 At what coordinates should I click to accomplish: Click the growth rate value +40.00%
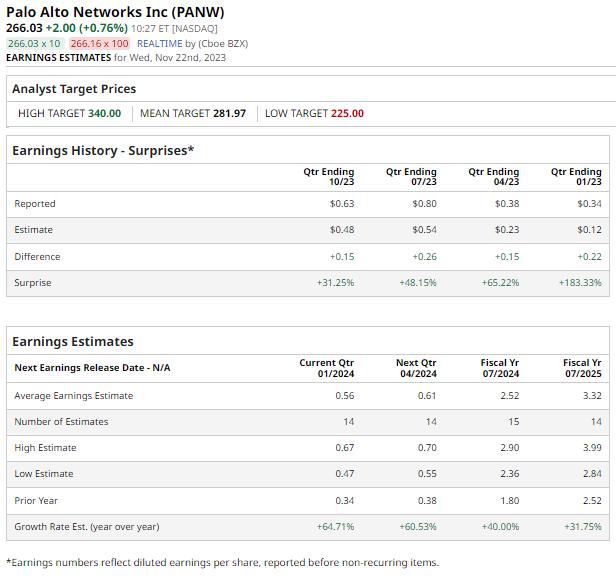click(x=500, y=527)
